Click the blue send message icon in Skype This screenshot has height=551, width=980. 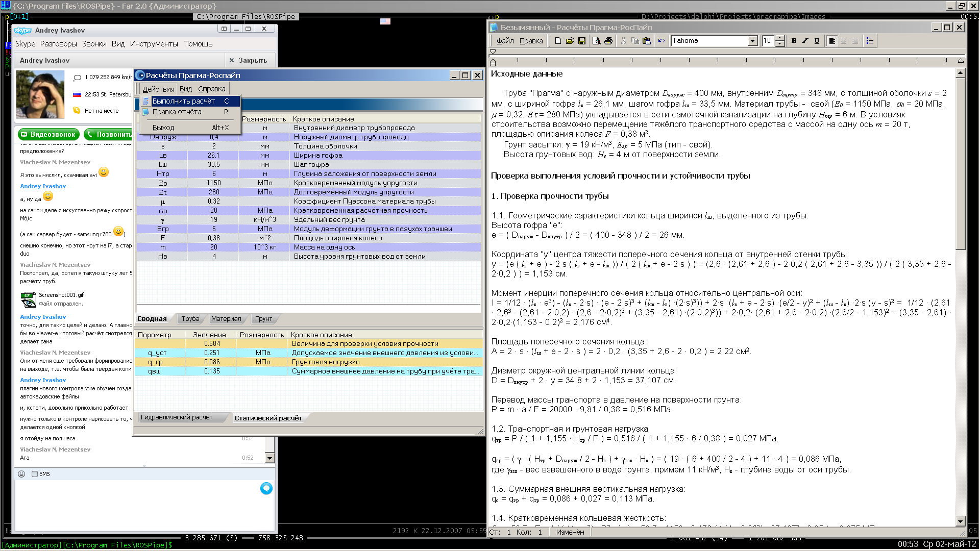pyautogui.click(x=266, y=488)
